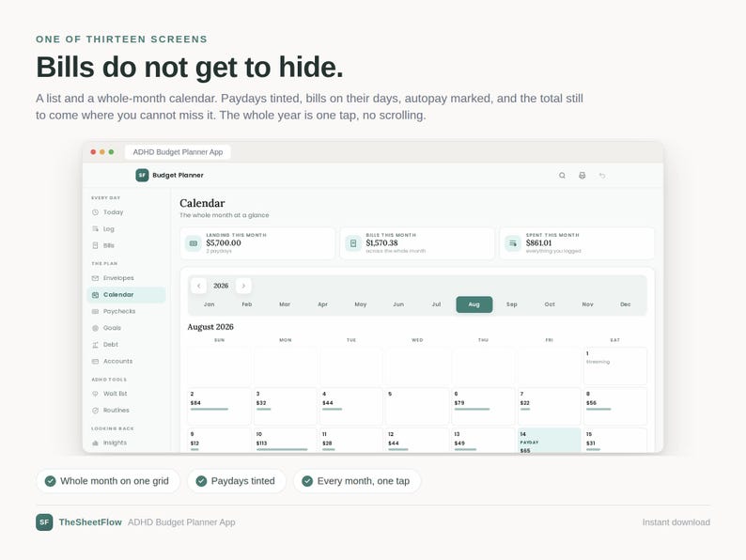Select the Jun month tab
Image resolution: width=746 pixels, height=560 pixels.
click(x=398, y=304)
